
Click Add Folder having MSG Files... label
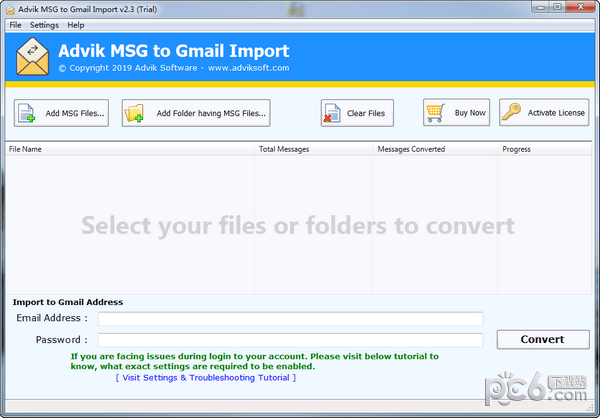click(211, 113)
